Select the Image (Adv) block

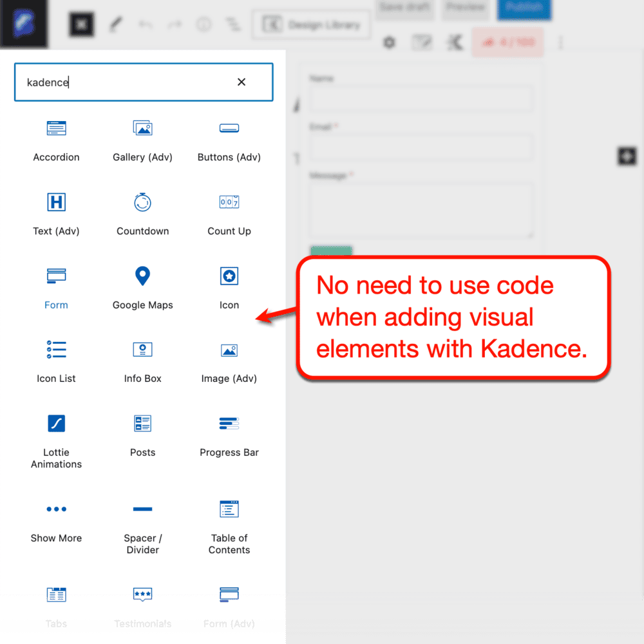(229, 362)
